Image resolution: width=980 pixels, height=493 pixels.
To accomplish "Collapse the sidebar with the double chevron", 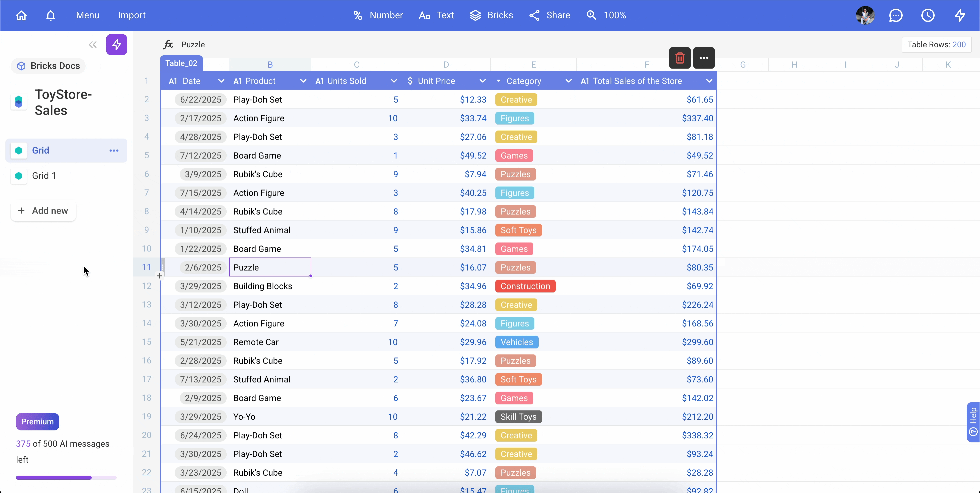I will click(92, 45).
